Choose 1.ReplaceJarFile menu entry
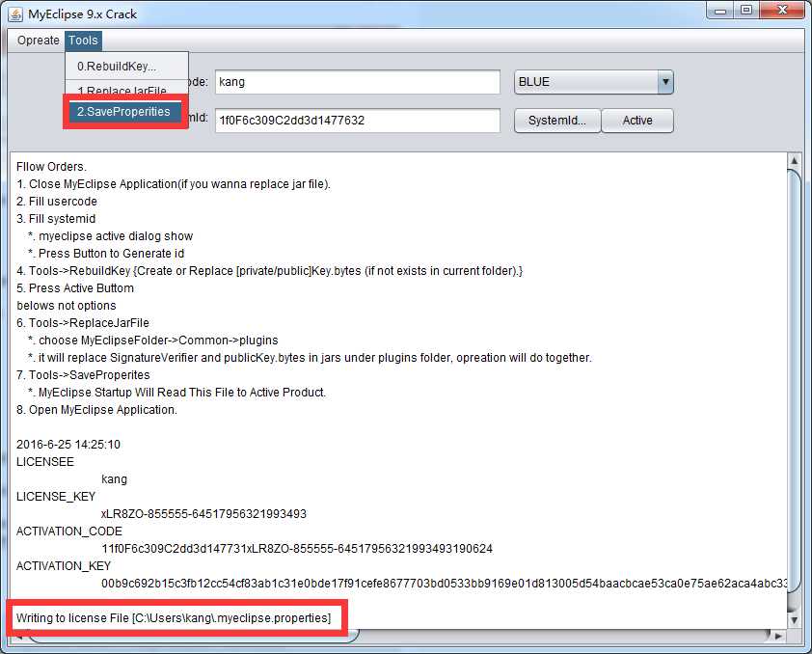The width and height of the screenshot is (812, 654). tap(126, 89)
